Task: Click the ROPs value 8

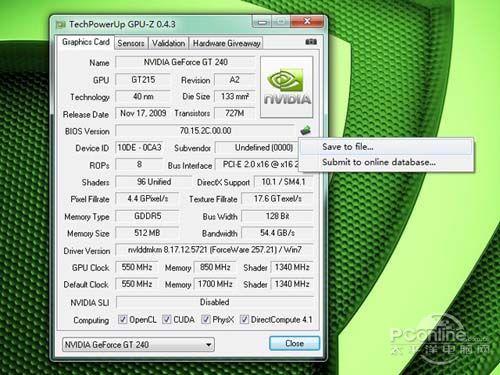Action: [x=139, y=164]
